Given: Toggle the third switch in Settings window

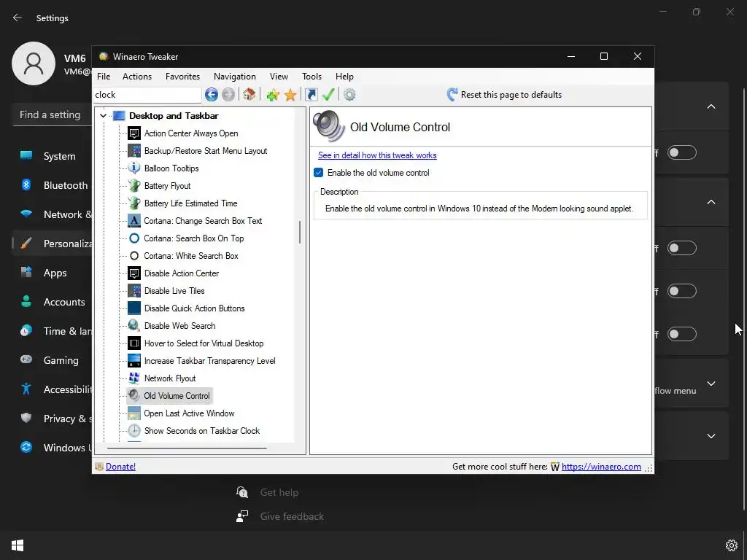Looking at the screenshot, I should pyautogui.click(x=682, y=291).
